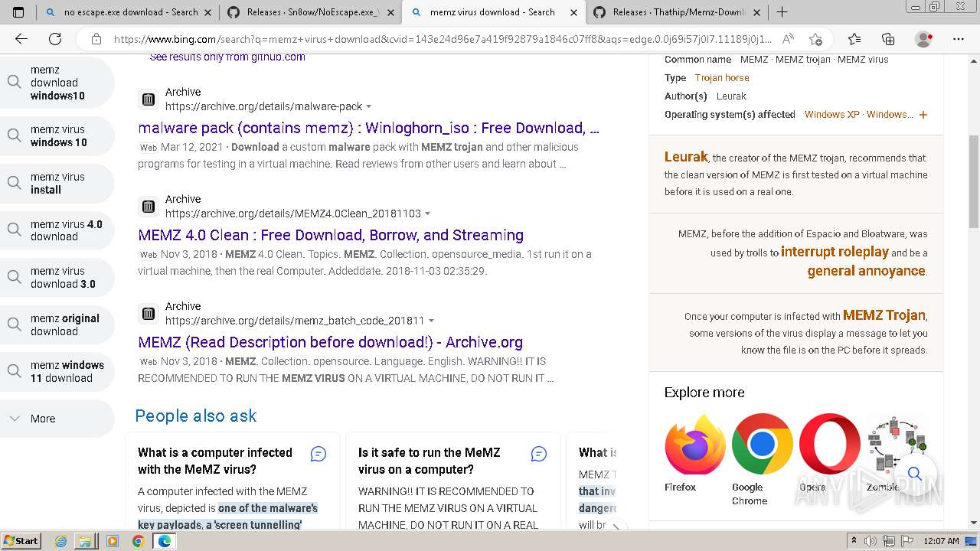This screenshot has height=551, width=980.
Task: Open 'MEMZ (Read Description before download!)' result
Action: [331, 342]
